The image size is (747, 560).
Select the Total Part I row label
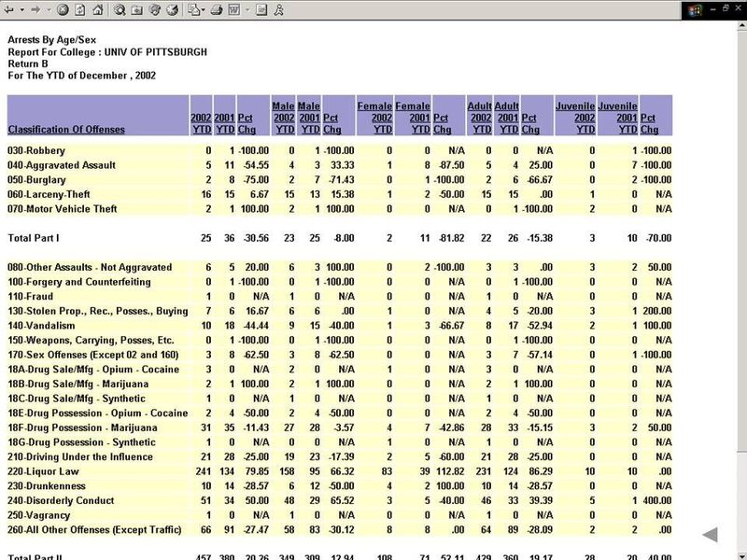(x=34, y=238)
